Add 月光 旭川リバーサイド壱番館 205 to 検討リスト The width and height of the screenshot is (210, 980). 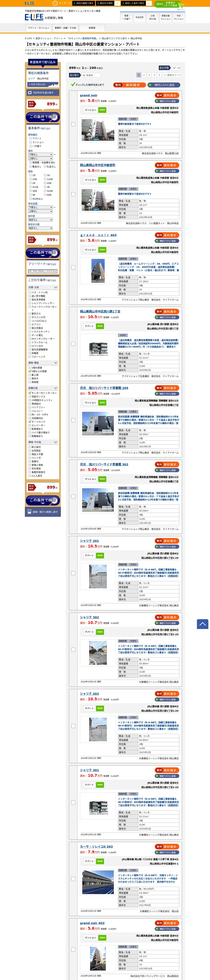pos(167,394)
